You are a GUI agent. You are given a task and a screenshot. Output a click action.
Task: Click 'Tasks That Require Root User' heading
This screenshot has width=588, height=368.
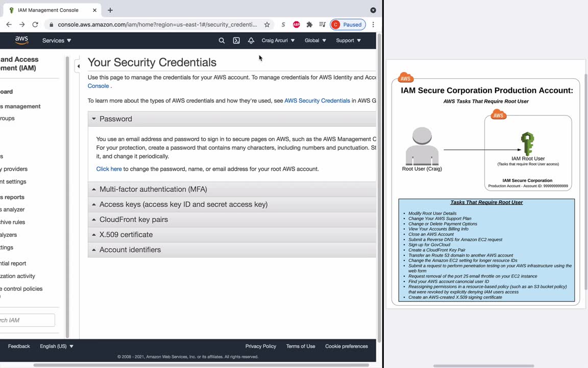(486, 202)
